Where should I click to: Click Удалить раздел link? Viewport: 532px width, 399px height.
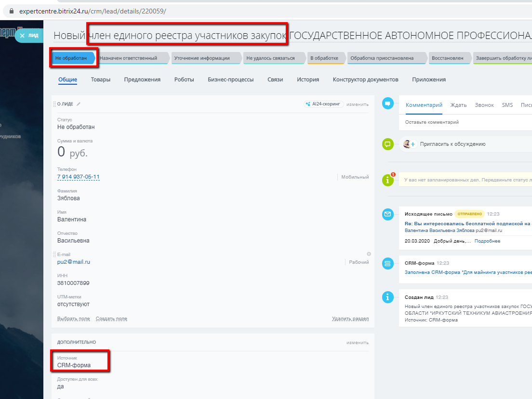(350, 319)
